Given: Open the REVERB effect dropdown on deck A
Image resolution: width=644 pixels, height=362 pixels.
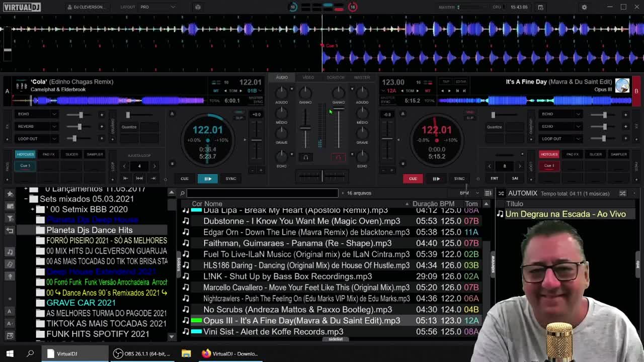Looking at the screenshot, I should pyautogui.click(x=37, y=126).
